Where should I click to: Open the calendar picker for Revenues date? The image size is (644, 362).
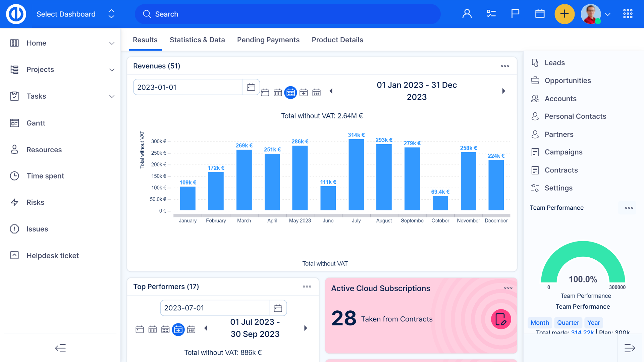251,87
